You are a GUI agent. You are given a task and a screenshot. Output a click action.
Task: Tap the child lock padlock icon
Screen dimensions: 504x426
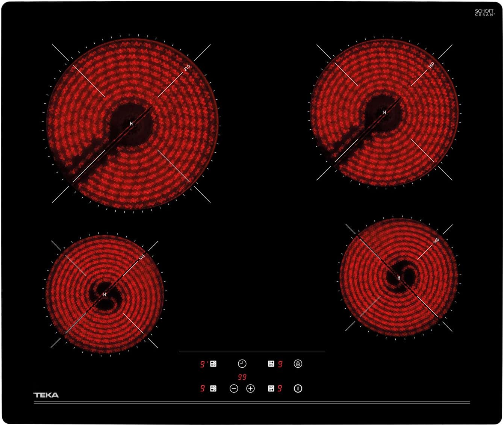(298, 364)
